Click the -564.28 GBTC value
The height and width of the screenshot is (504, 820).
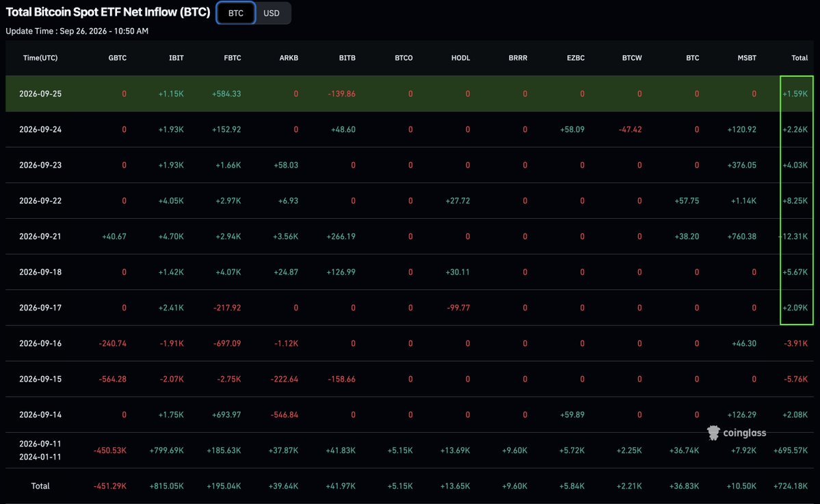112,379
